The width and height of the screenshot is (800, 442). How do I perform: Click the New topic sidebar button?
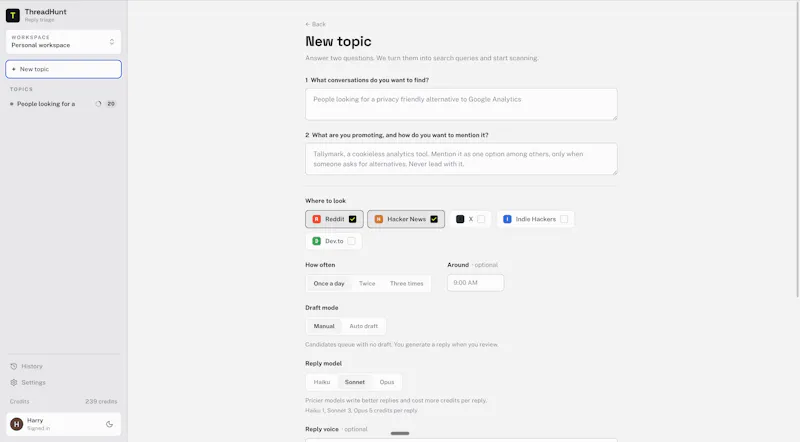tap(63, 69)
